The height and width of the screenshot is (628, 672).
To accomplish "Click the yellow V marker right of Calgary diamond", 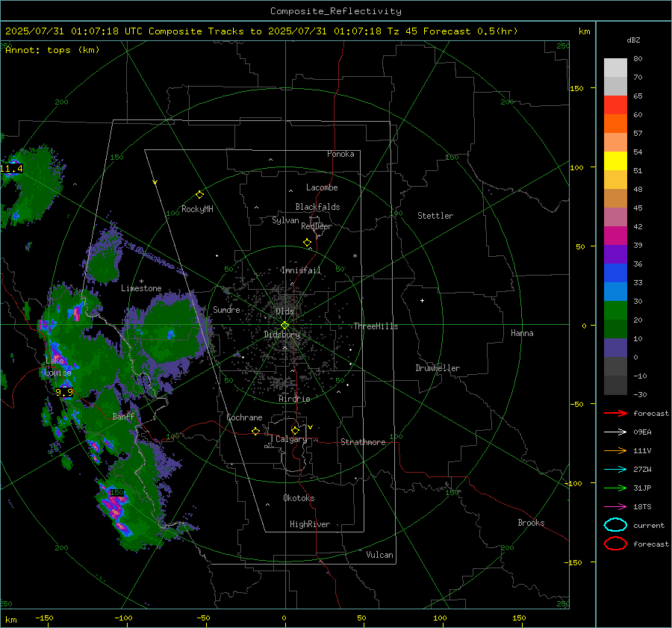I will tap(311, 427).
